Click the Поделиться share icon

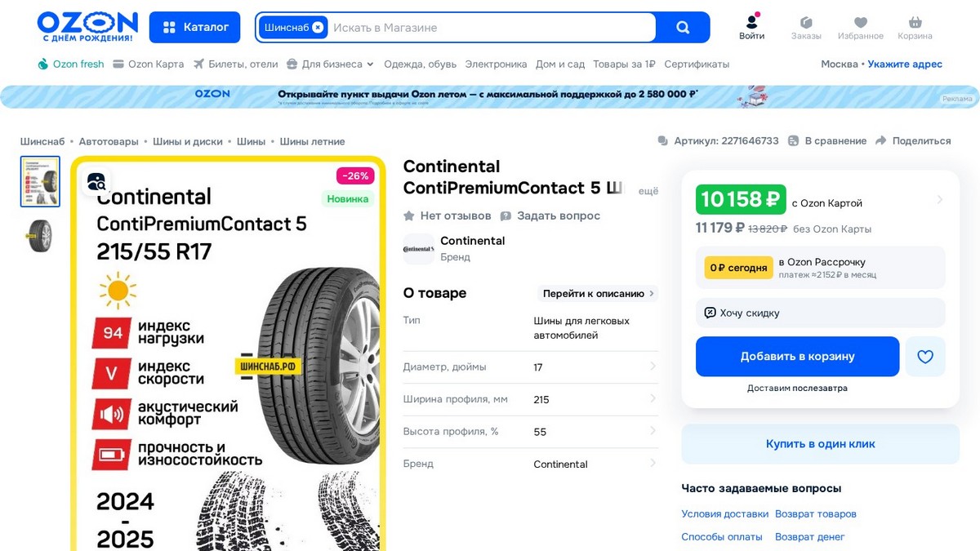click(x=880, y=140)
